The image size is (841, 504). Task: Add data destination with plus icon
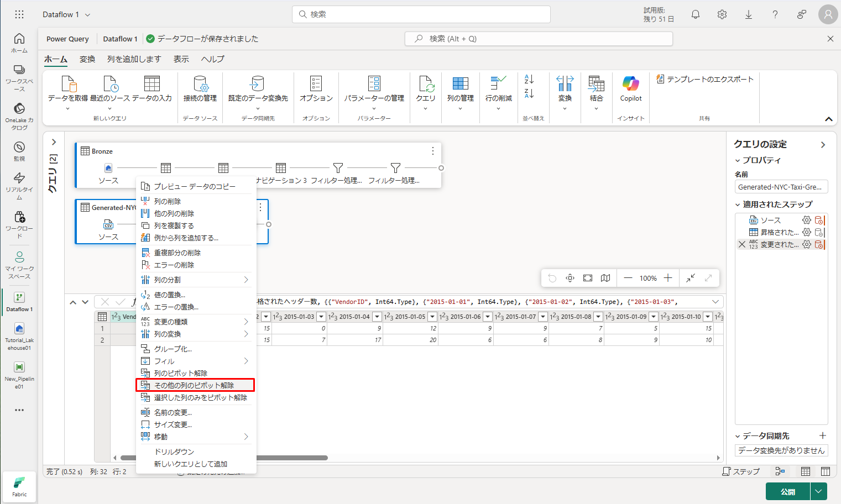[x=823, y=435]
